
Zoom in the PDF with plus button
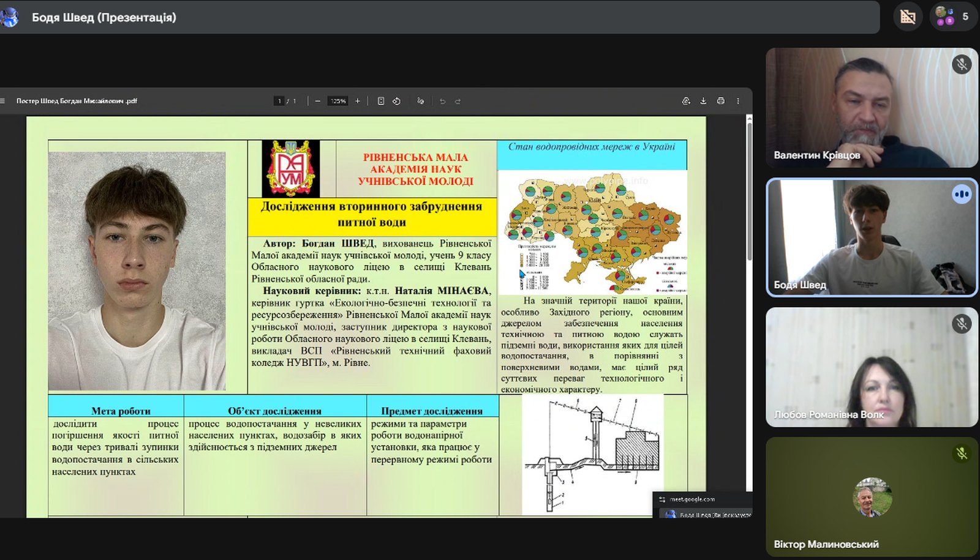[358, 101]
